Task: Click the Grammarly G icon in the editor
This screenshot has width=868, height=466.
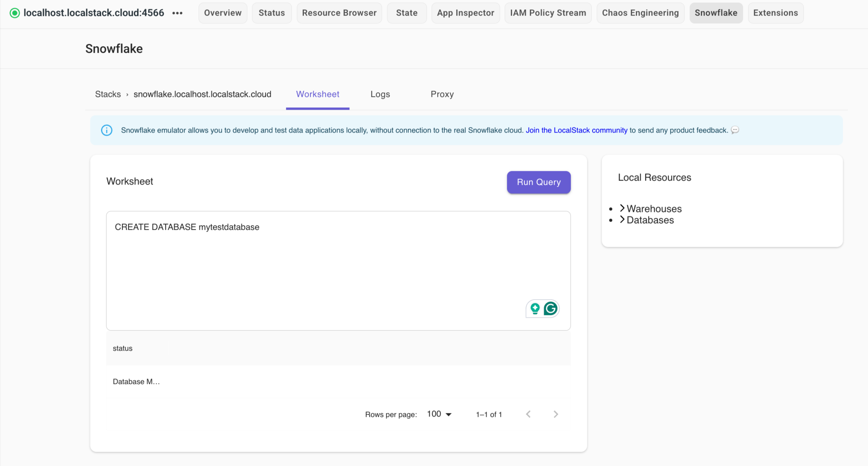Action: click(550, 309)
